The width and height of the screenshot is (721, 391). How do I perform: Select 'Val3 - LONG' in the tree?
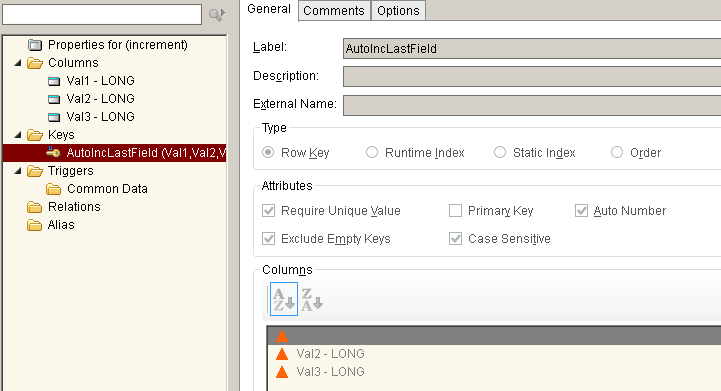pos(100,117)
